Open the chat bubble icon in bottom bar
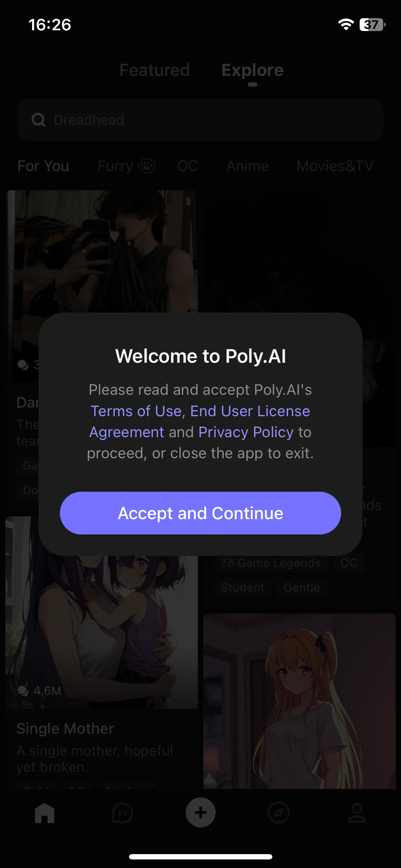The image size is (401, 868). (122, 813)
